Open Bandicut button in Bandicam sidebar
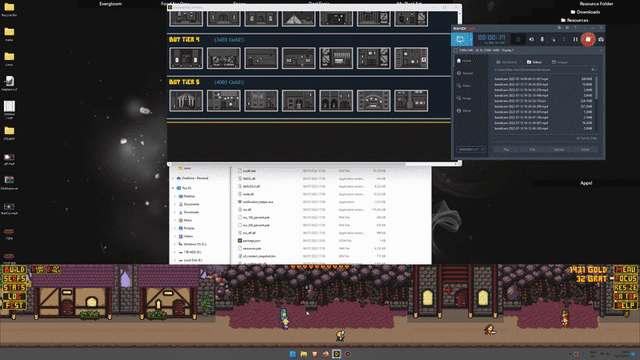 (471, 149)
